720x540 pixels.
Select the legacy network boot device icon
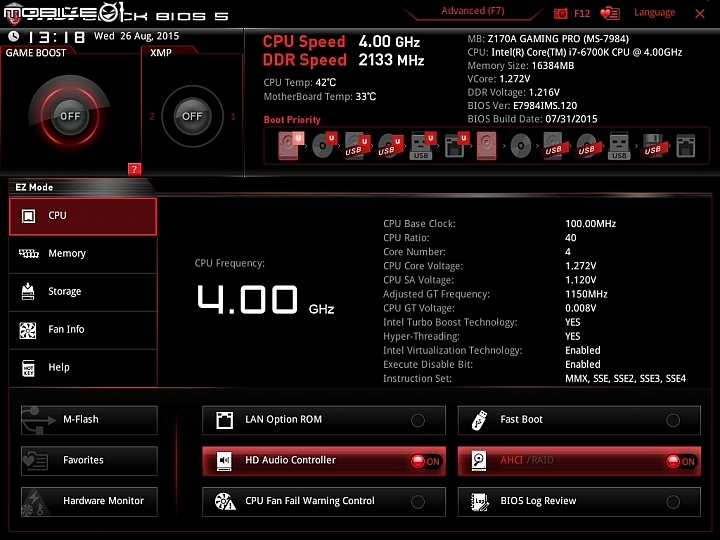coord(686,146)
